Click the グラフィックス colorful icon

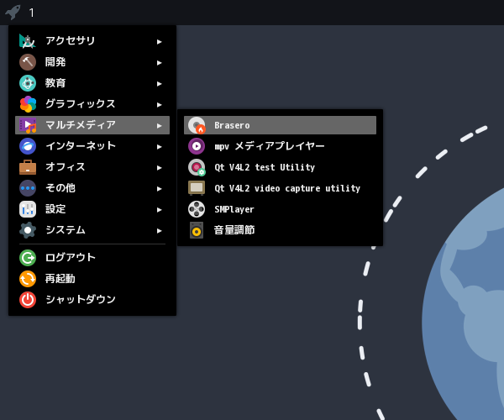pyautogui.click(x=28, y=104)
